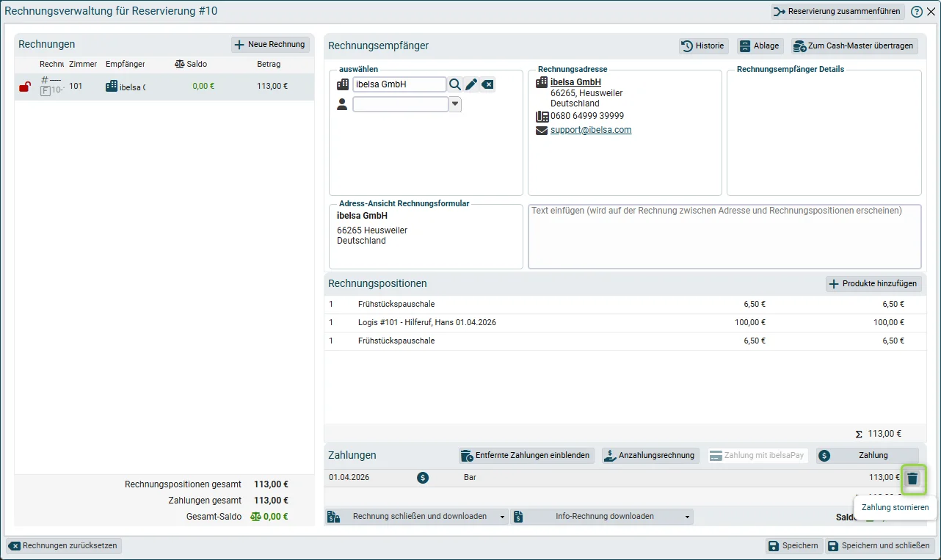
Task: Click the support@ibelsa.com email link
Action: click(591, 130)
